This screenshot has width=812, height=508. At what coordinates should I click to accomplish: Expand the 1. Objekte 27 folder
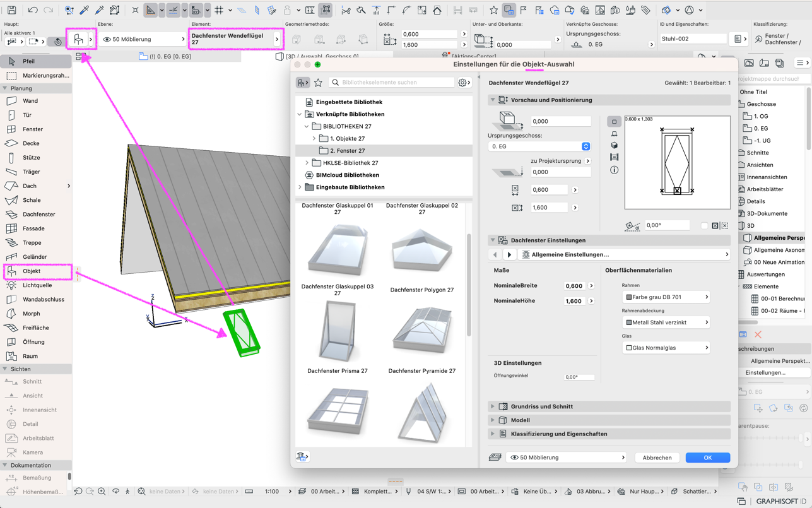(x=314, y=138)
